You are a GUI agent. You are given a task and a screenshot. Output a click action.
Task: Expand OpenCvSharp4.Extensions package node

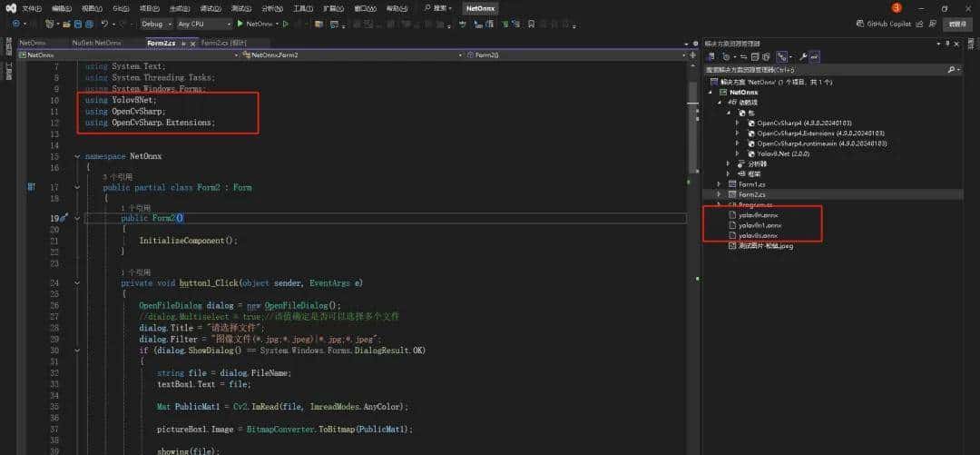(738, 134)
